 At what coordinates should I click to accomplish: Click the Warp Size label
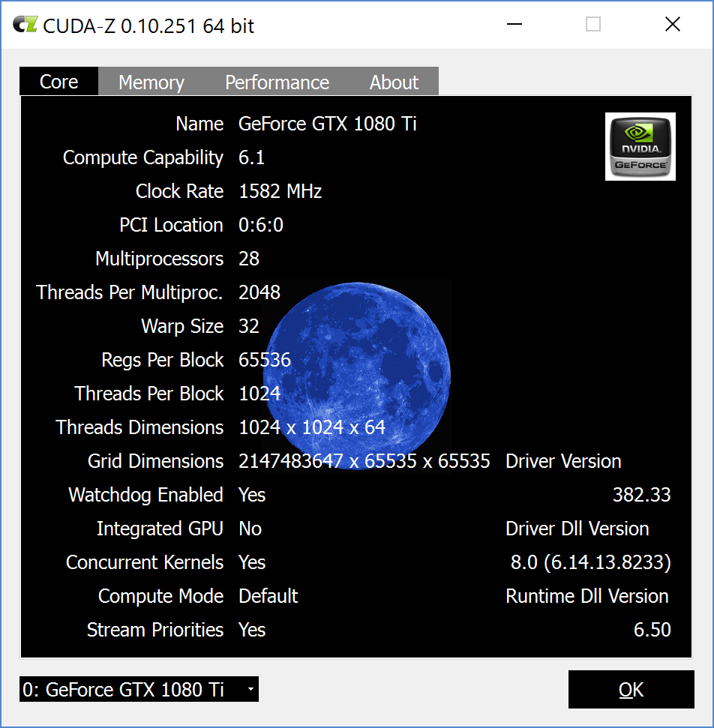(182, 326)
